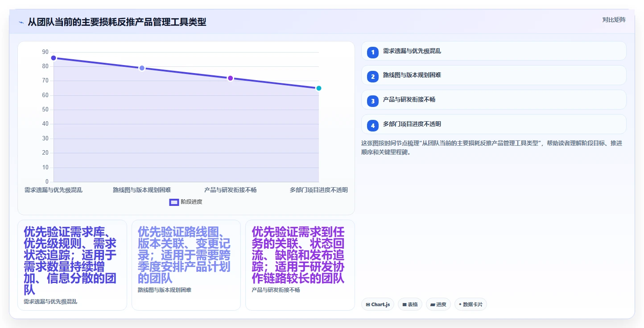Click the y-axis value 0
This screenshot has height=328, width=644.
pos(47,182)
